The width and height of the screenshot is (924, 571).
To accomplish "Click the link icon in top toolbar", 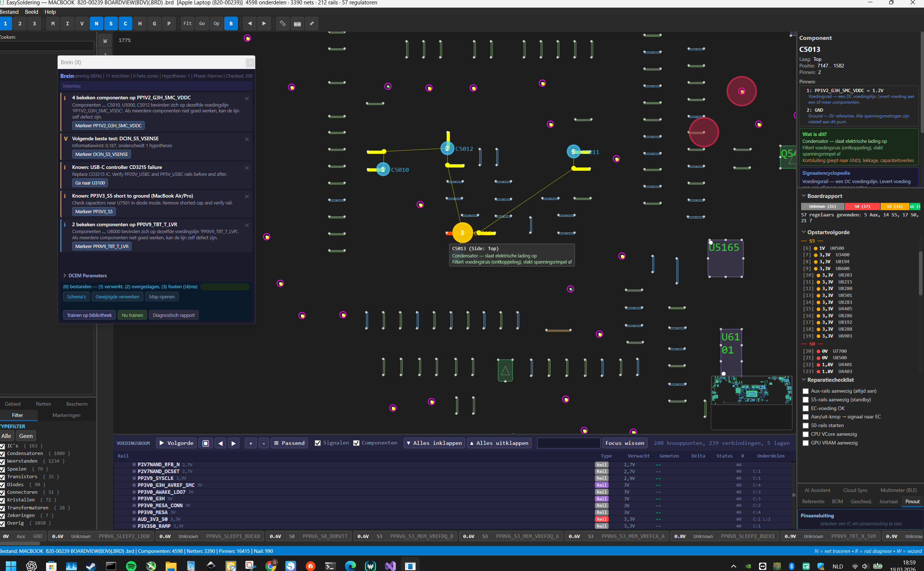I will click(311, 24).
